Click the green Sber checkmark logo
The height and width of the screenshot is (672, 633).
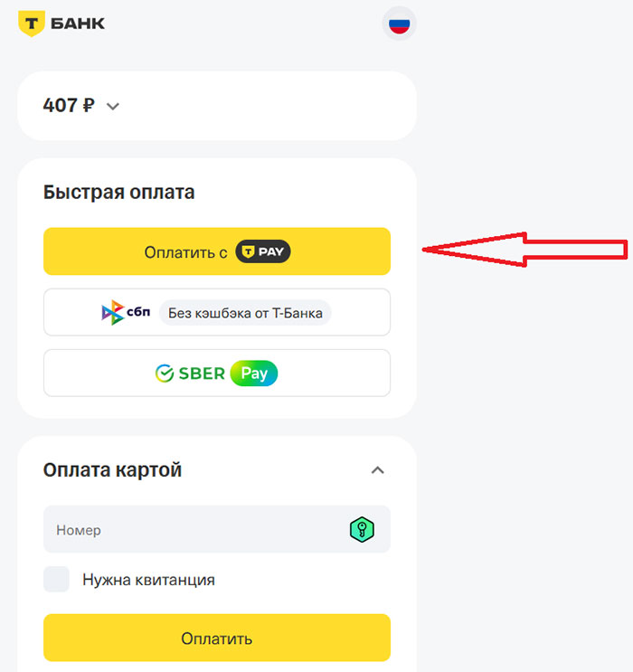point(165,374)
